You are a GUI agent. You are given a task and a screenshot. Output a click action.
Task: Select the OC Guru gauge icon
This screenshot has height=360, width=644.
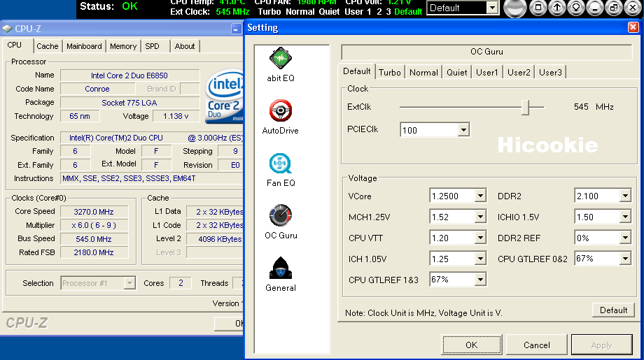tap(281, 216)
